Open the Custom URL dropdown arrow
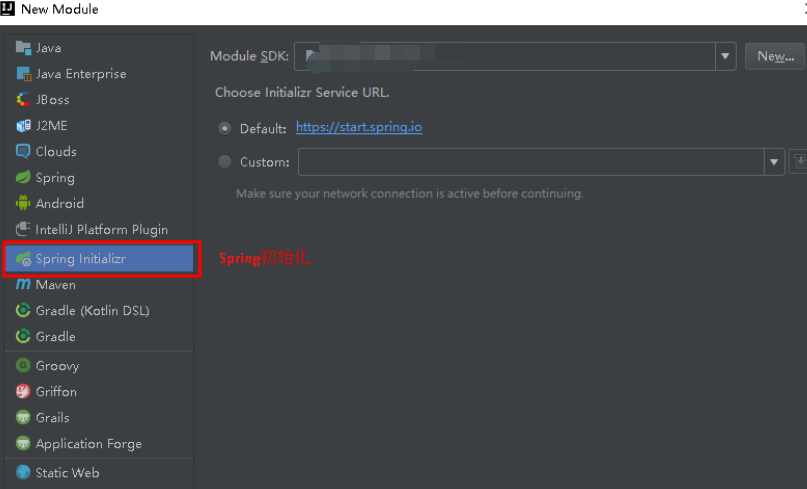Viewport: 807px width, 489px height. point(774,162)
